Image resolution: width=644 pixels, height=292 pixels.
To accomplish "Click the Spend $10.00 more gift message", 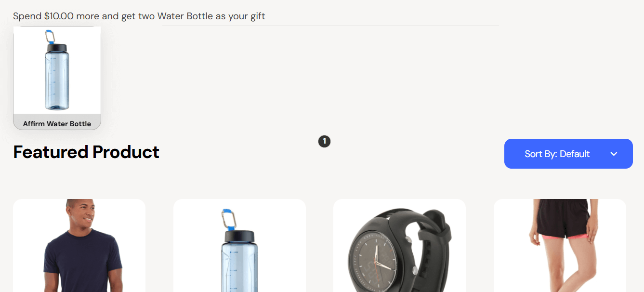I will click(139, 16).
